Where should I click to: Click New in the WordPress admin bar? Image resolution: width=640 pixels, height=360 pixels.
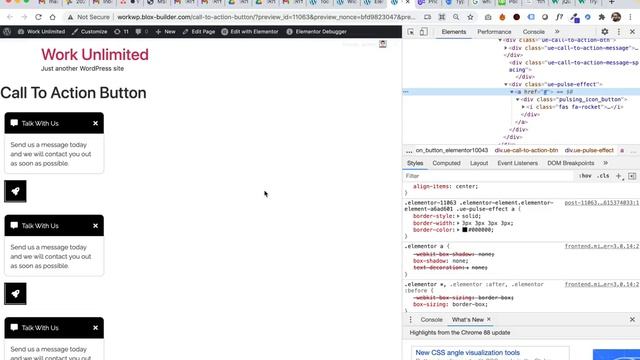(x=165, y=31)
